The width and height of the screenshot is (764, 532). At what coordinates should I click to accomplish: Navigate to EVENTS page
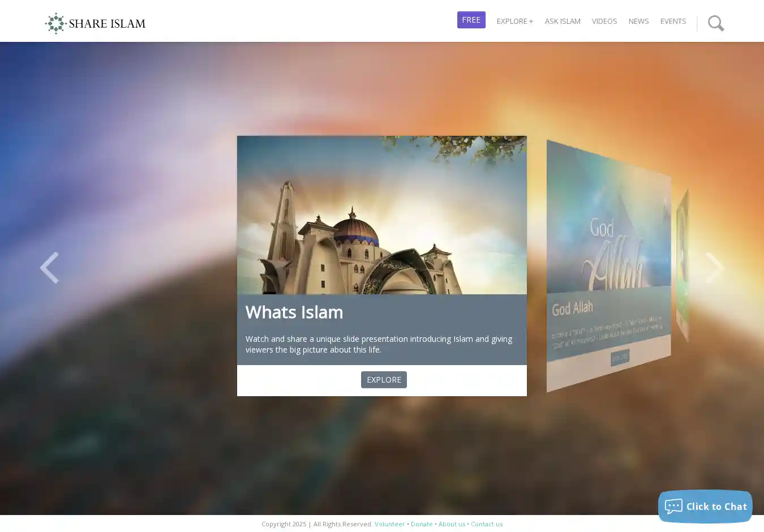[673, 21]
